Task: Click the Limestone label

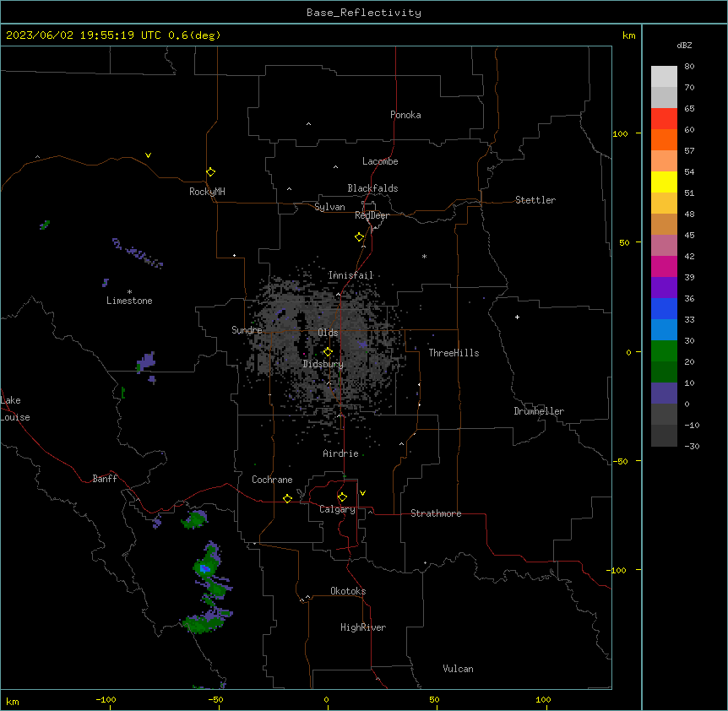Action: point(129,301)
